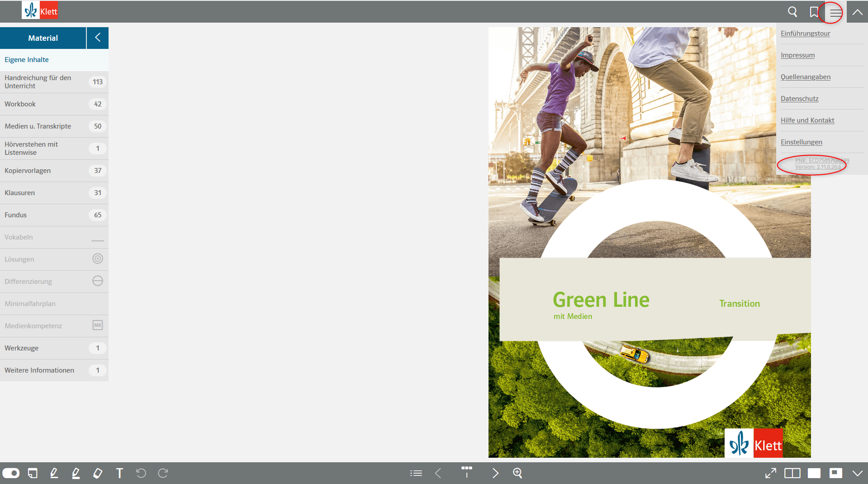This screenshot has width=868, height=484.
Task: Open the Werkzeuge category
Action: (54, 348)
